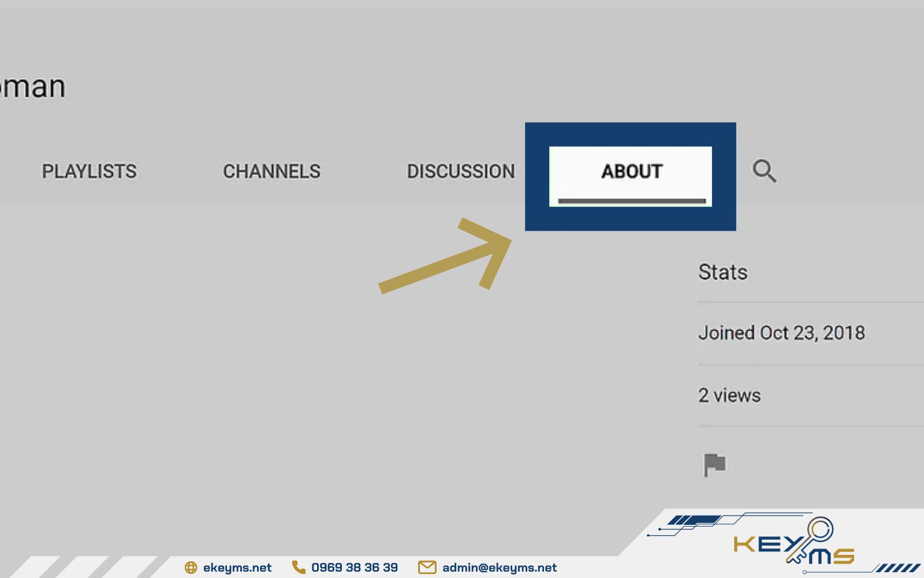Select the highlighted About tab
The height and width of the screenshot is (578, 924).
[x=631, y=172]
